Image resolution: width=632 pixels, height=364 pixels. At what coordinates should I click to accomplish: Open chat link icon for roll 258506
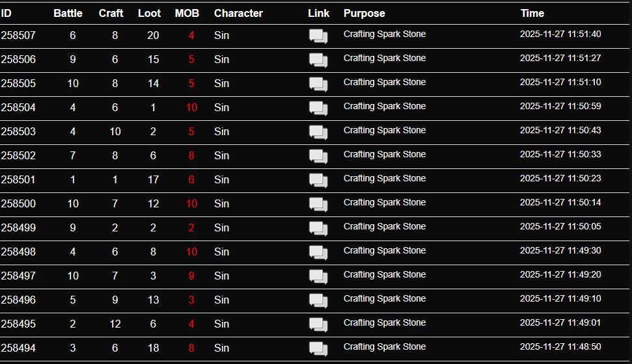pyautogui.click(x=318, y=60)
